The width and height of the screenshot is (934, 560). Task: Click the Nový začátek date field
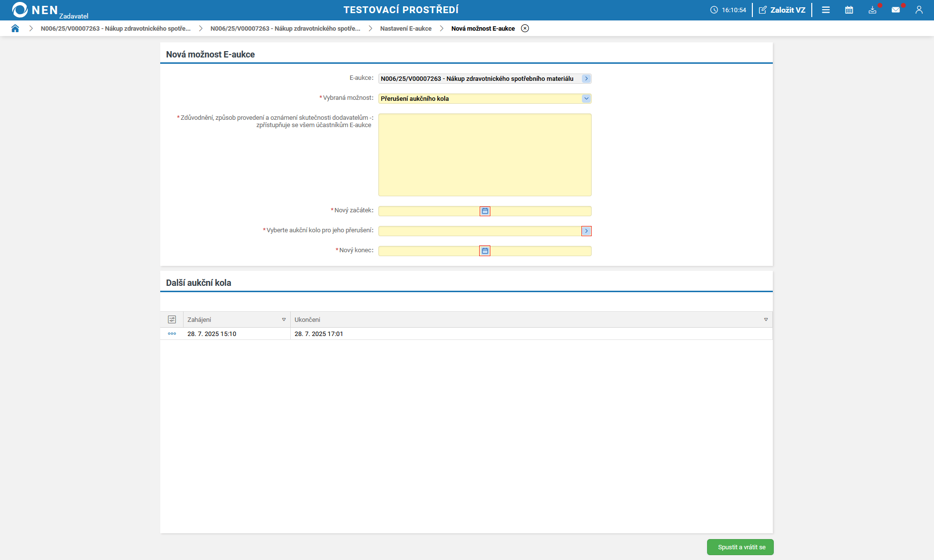(x=429, y=211)
